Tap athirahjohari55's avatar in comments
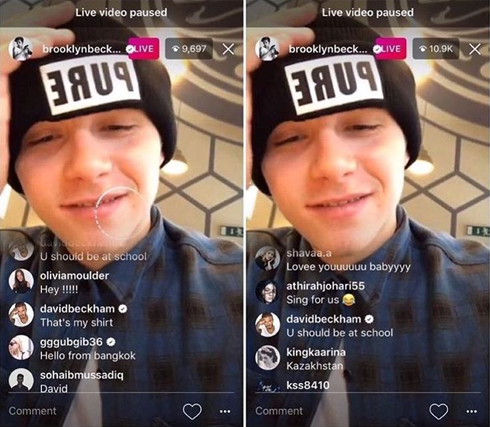This screenshot has height=427, width=490. click(x=267, y=292)
